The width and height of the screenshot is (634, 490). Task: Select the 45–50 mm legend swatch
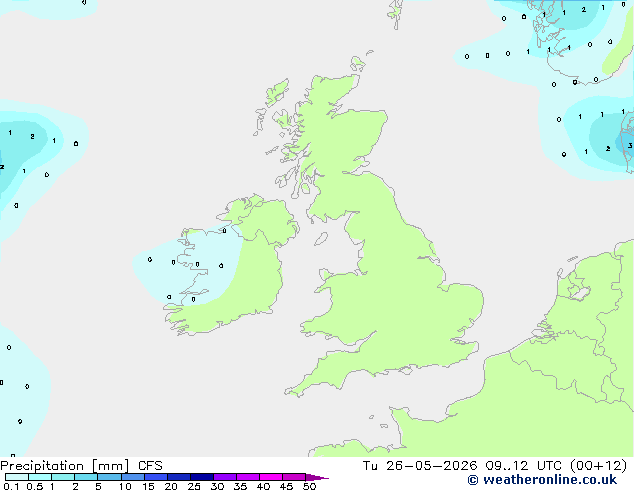294,477
